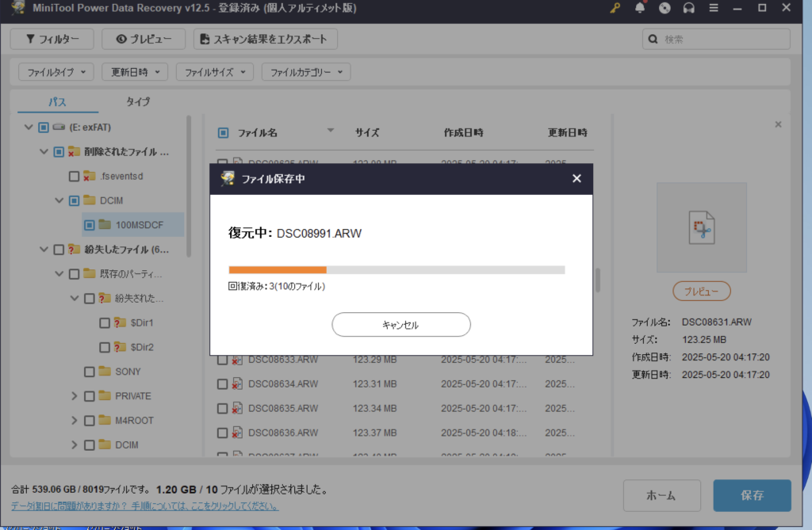Close the ファイル保存中 dialog
This screenshot has height=530, width=812.
577,178
